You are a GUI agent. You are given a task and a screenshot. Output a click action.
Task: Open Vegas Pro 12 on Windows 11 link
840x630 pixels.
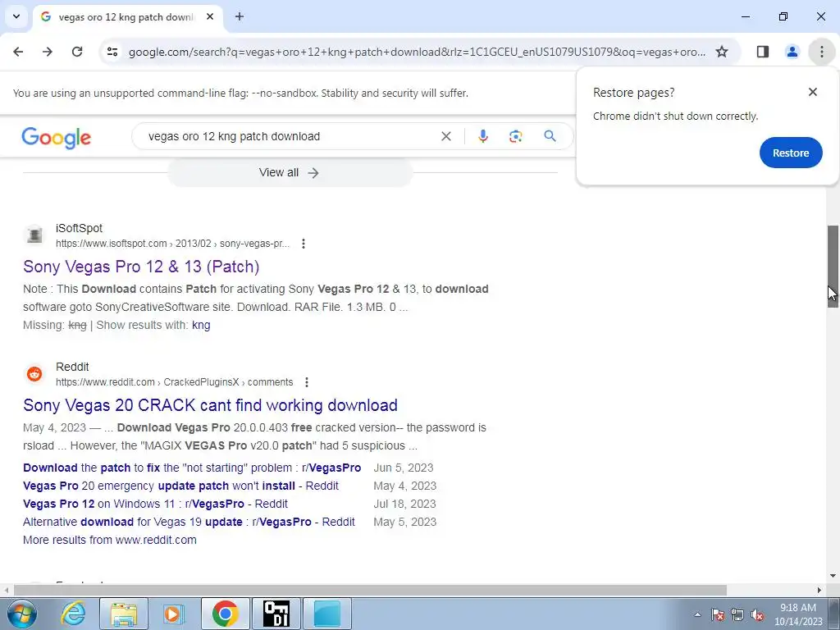[155, 504]
